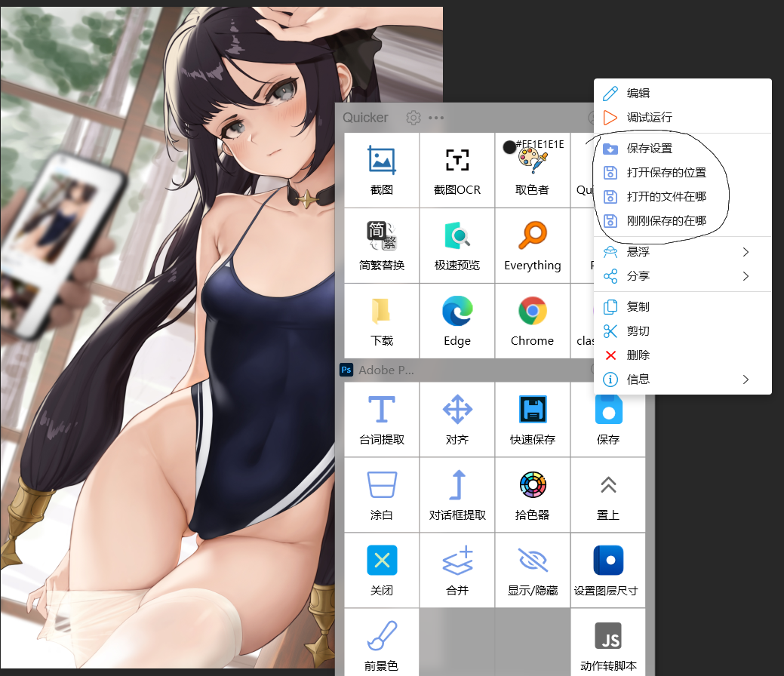Viewport: 784px width, 676px height.
Task: Click the 悬浮 menu item
Action: click(682, 252)
